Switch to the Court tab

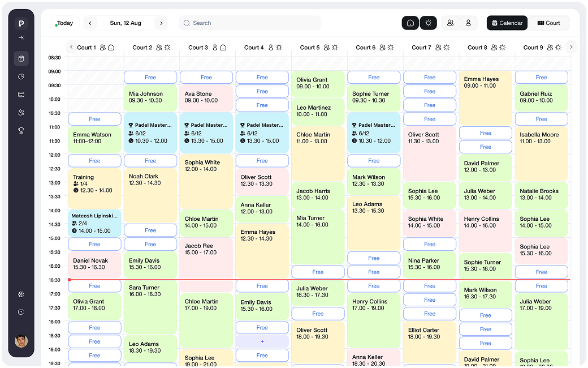pos(548,23)
